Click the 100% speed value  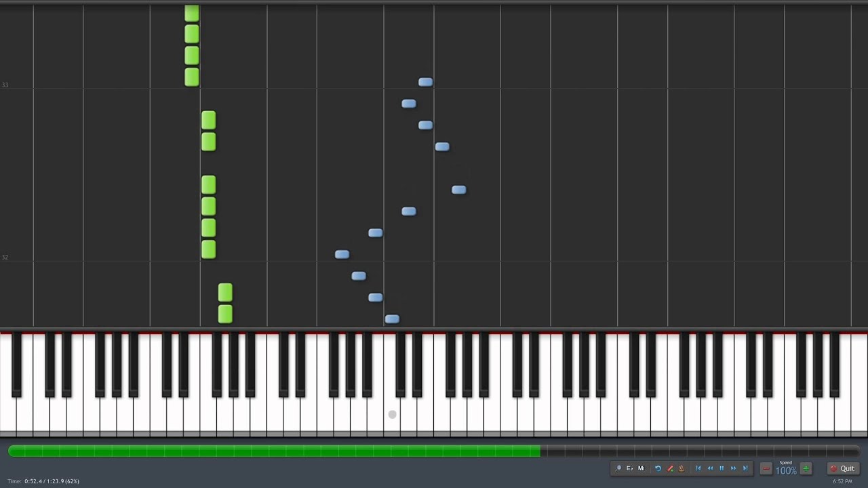coord(786,471)
